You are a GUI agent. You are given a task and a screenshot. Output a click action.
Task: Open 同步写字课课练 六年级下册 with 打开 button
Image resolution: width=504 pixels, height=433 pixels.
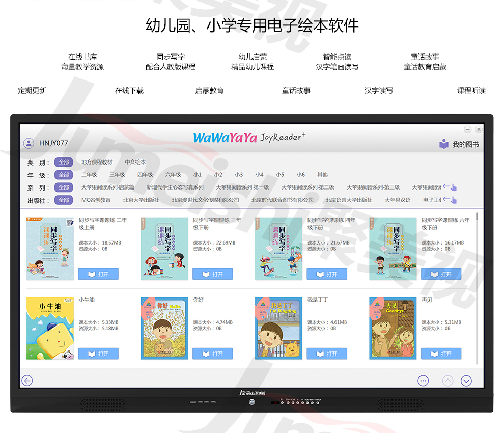[441, 274]
